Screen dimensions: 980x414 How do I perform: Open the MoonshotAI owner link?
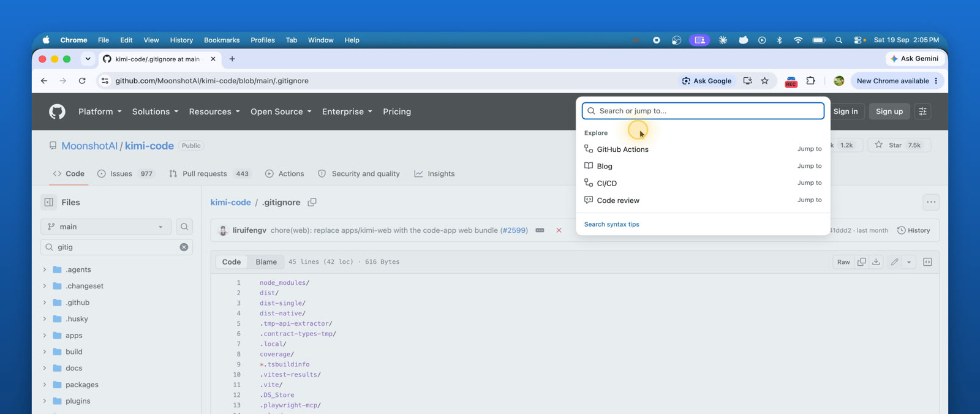(x=89, y=146)
